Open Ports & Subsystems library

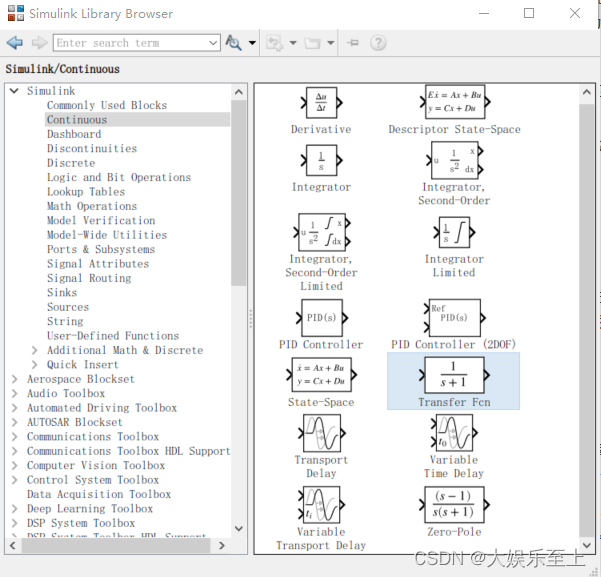point(101,249)
